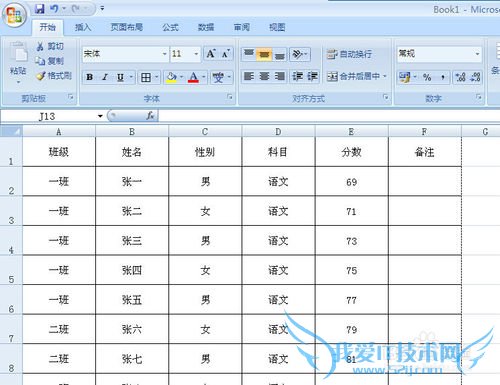The image size is (500, 385).
Task: Expand font color dropdown arrow
Action: [x=204, y=77]
